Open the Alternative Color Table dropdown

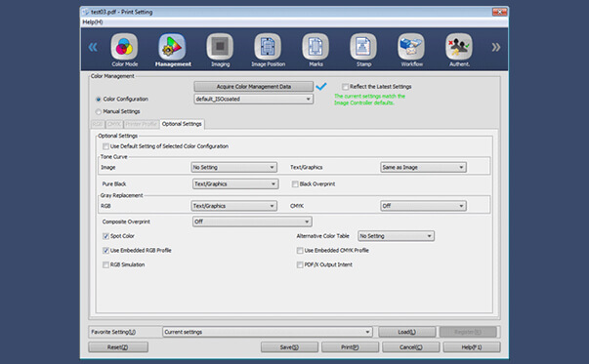coord(396,236)
